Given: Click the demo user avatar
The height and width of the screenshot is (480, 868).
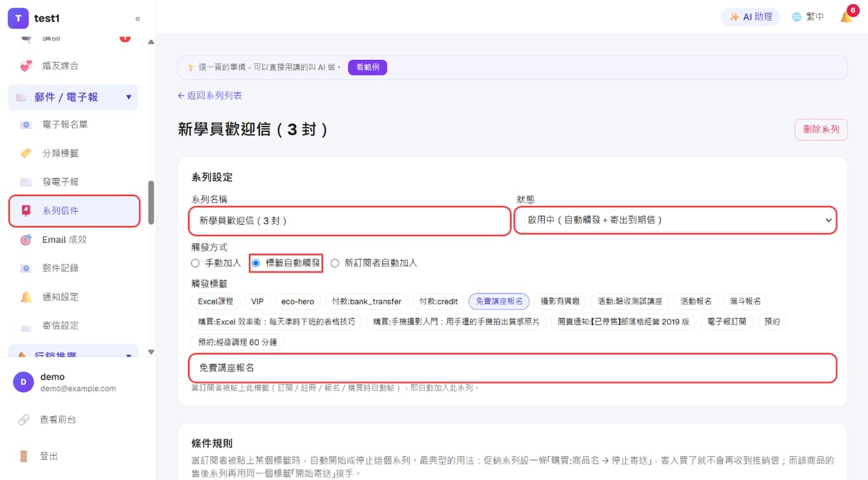Looking at the screenshot, I should click(24, 382).
